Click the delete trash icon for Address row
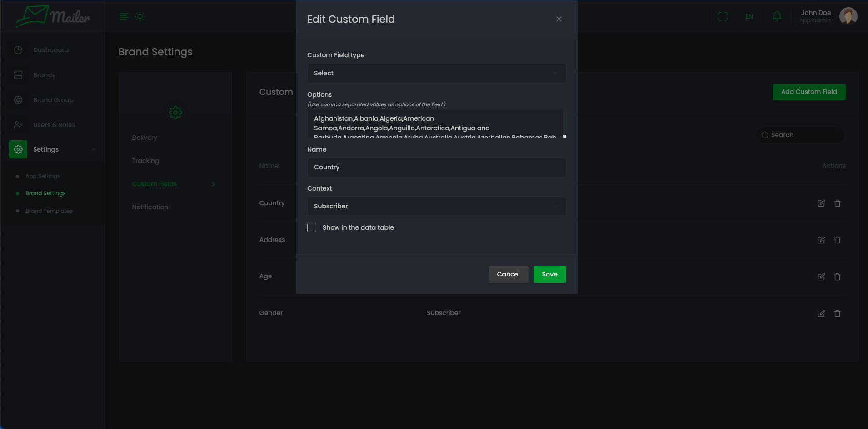868x429 pixels. click(837, 240)
